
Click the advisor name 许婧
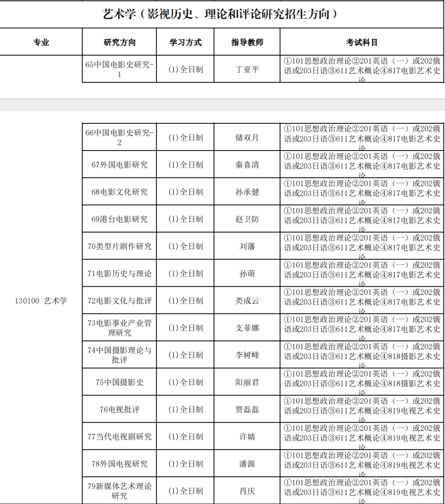pyautogui.click(x=247, y=437)
